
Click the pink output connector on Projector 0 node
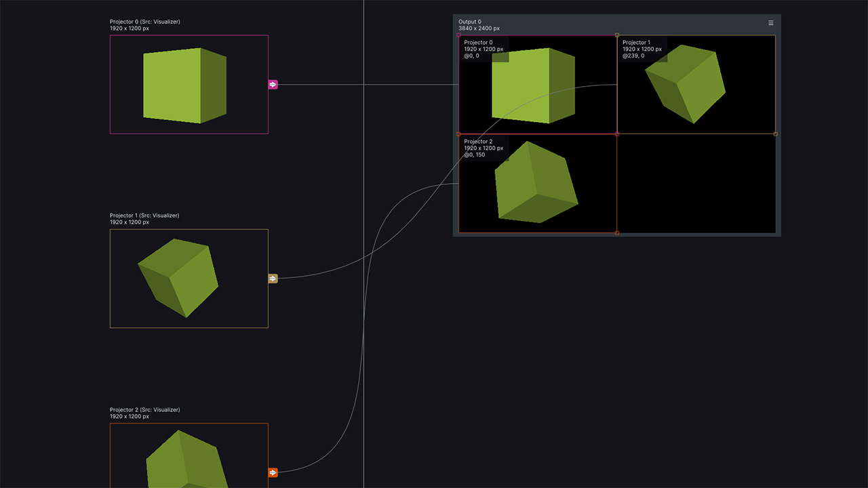pos(273,84)
